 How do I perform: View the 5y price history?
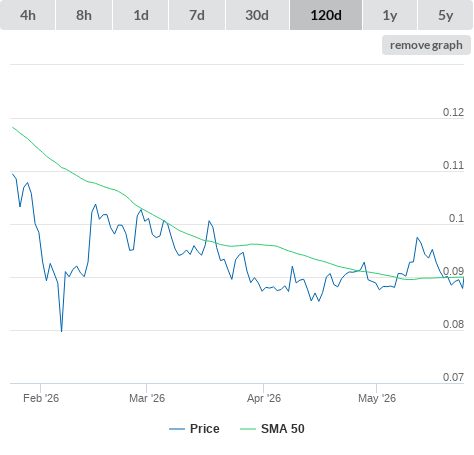point(446,15)
